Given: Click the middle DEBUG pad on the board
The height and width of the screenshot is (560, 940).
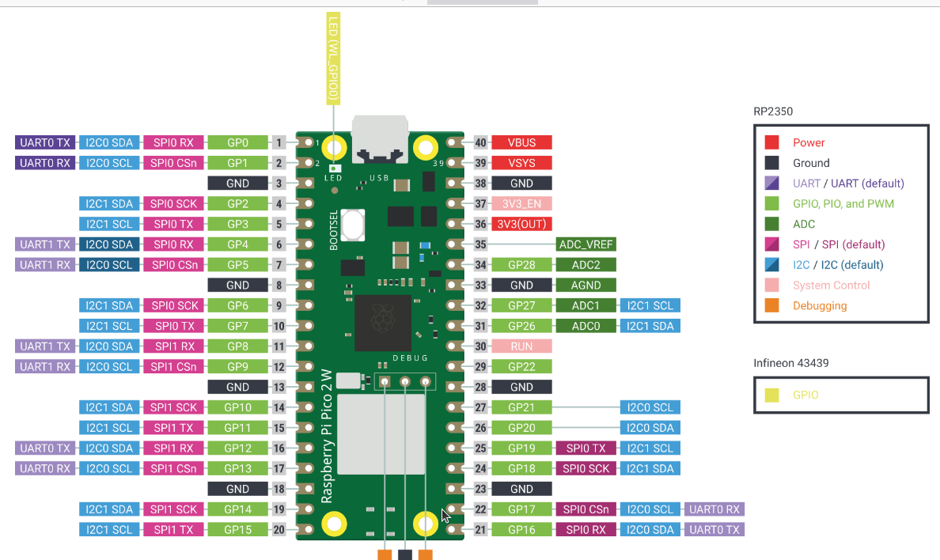Looking at the screenshot, I should 404,383.
